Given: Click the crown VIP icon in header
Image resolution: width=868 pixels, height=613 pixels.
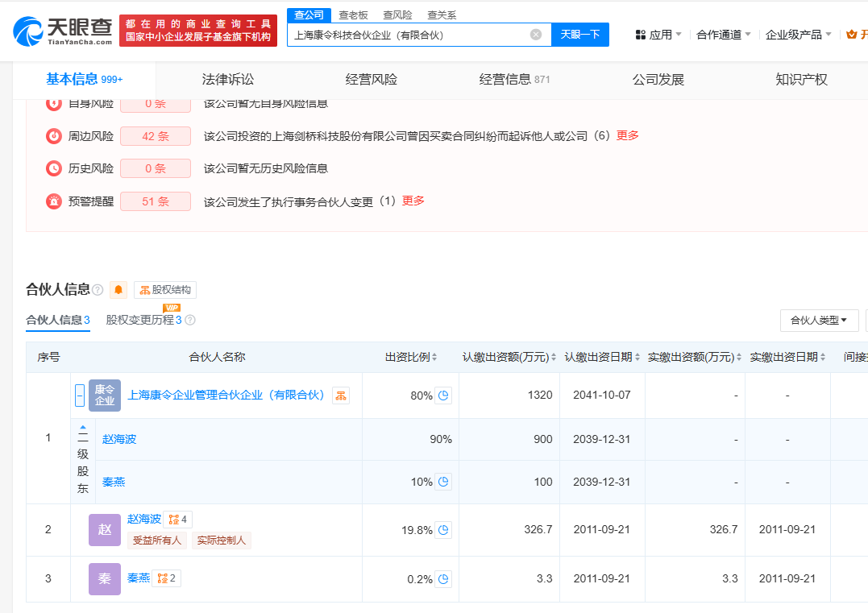Looking at the screenshot, I should click(x=851, y=35).
